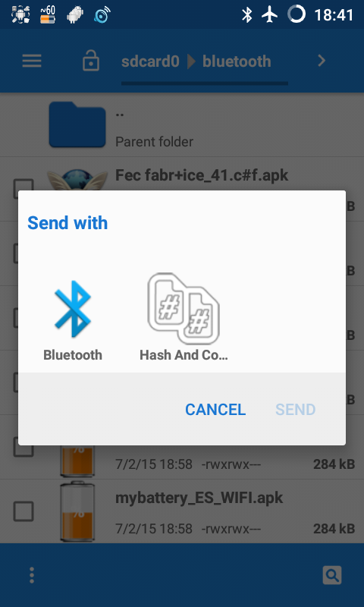Go to sdcard0 in the breadcrumb path
This screenshot has width=364, height=607.
[x=150, y=61]
